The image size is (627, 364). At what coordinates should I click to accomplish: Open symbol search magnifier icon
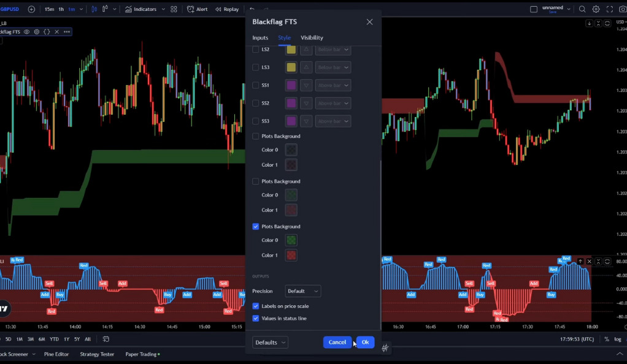coord(582,9)
